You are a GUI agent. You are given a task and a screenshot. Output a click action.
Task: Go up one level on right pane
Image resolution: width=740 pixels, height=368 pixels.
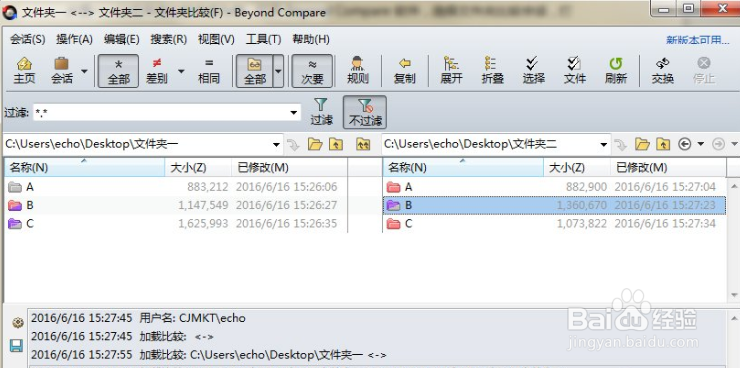[x=663, y=144]
